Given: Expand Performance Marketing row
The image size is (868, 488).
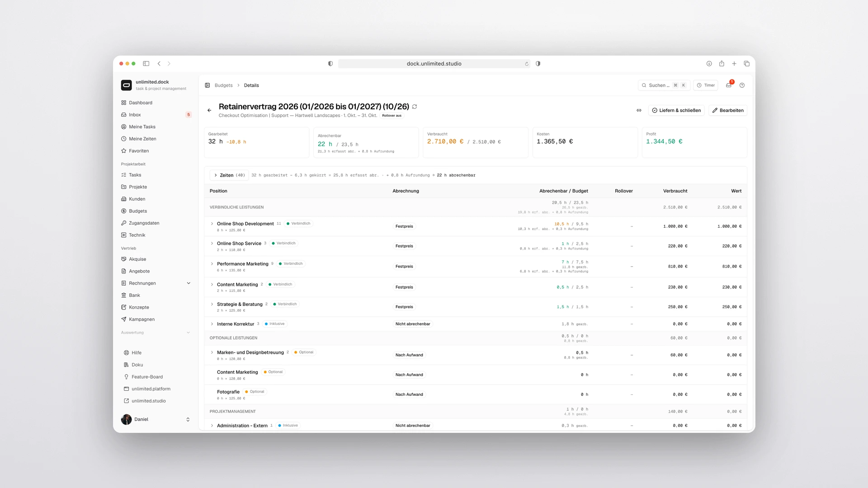Looking at the screenshot, I should pos(212,264).
